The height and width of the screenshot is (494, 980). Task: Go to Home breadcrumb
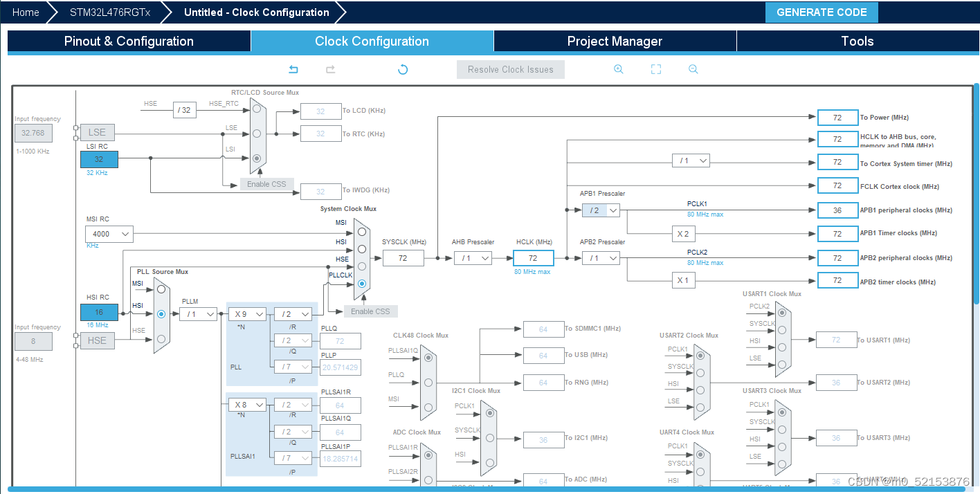tap(26, 12)
